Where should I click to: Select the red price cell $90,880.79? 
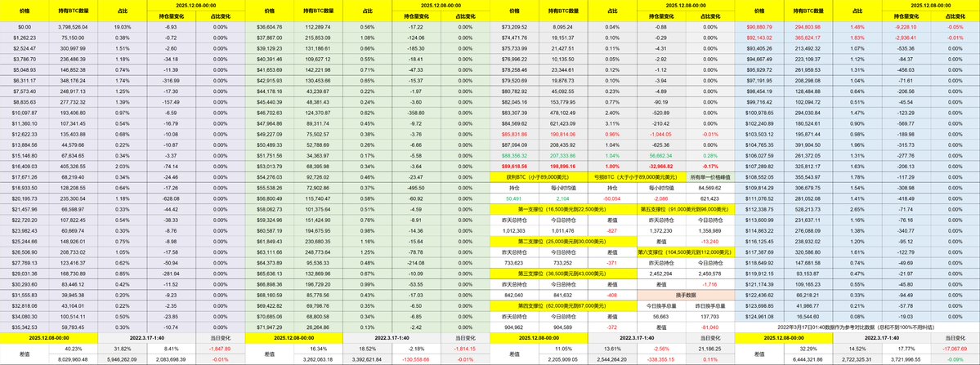(x=759, y=27)
